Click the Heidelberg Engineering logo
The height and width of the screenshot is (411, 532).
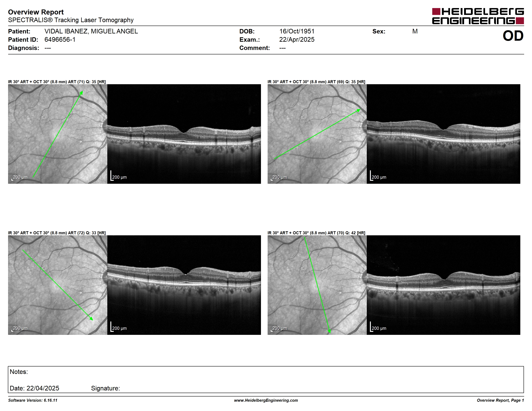(x=478, y=16)
